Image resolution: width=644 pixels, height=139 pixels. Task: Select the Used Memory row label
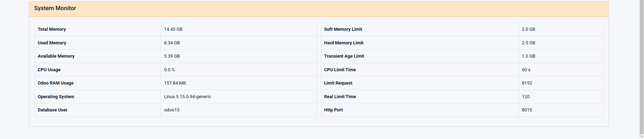tap(52, 43)
